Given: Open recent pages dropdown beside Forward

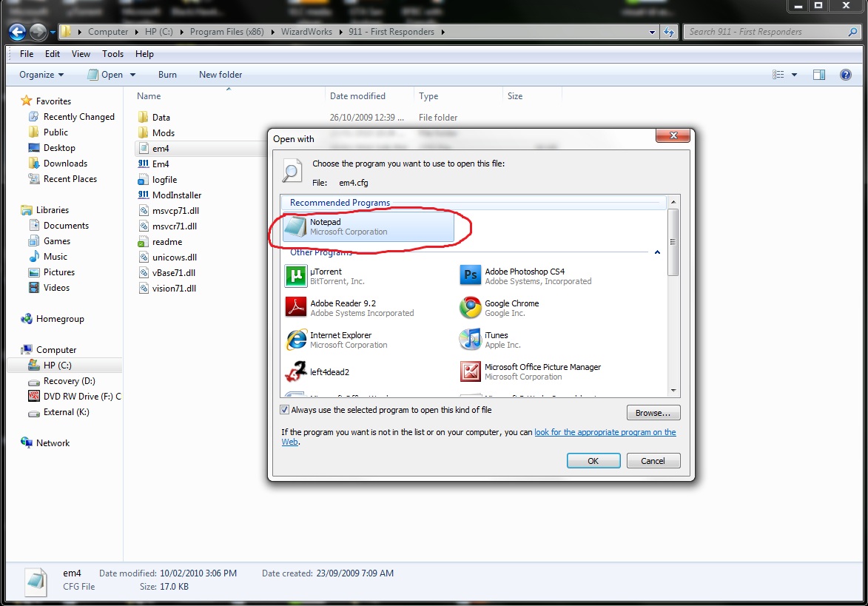Looking at the screenshot, I should click(53, 32).
